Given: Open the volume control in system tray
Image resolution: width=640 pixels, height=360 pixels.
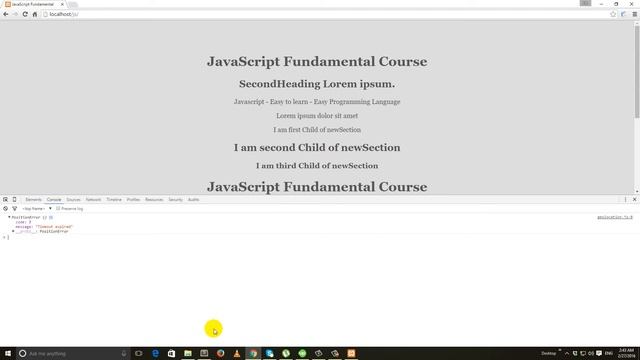Looking at the screenshot, I should click(x=591, y=353).
